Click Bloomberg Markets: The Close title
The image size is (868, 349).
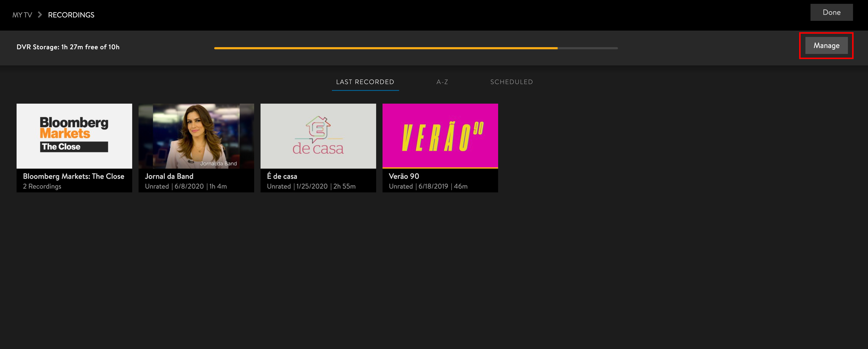point(74,176)
